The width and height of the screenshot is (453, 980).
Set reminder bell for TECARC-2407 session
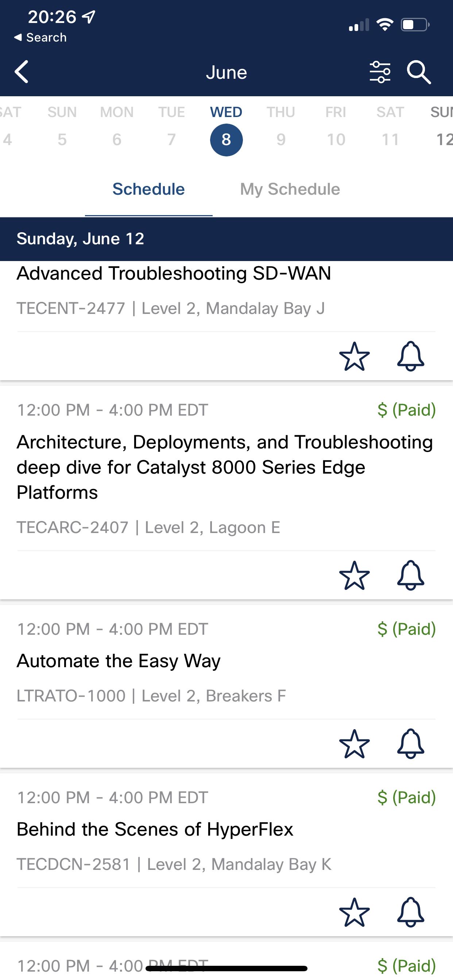pyautogui.click(x=410, y=576)
